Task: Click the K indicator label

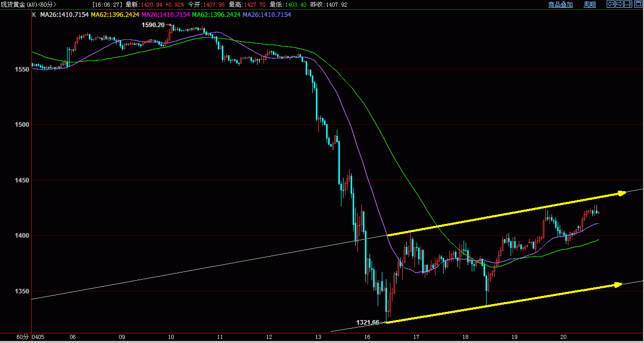Action: tap(34, 15)
